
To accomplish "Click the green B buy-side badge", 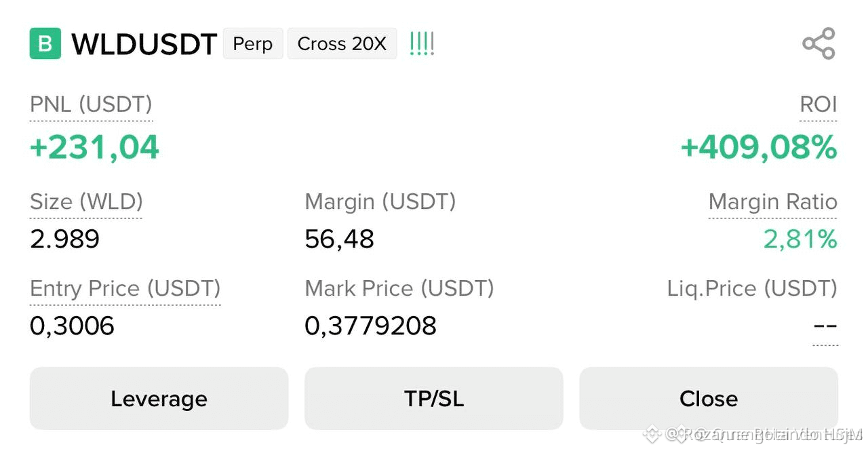I will click(x=45, y=44).
